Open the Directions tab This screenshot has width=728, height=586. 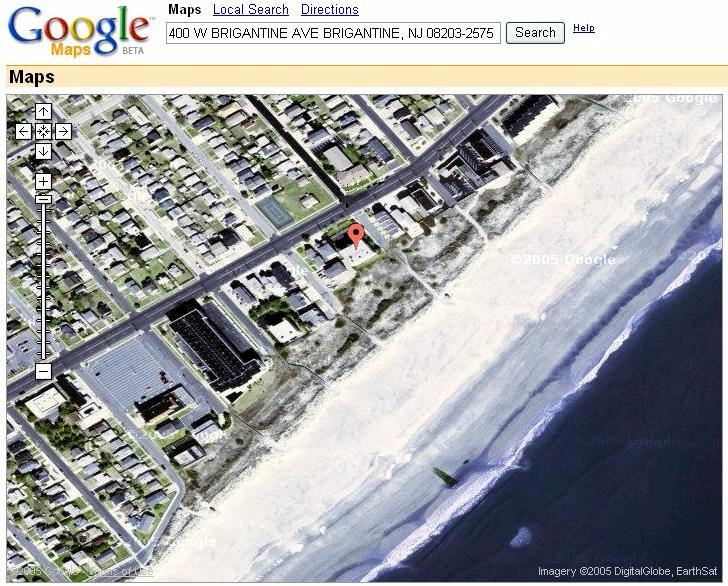click(330, 9)
